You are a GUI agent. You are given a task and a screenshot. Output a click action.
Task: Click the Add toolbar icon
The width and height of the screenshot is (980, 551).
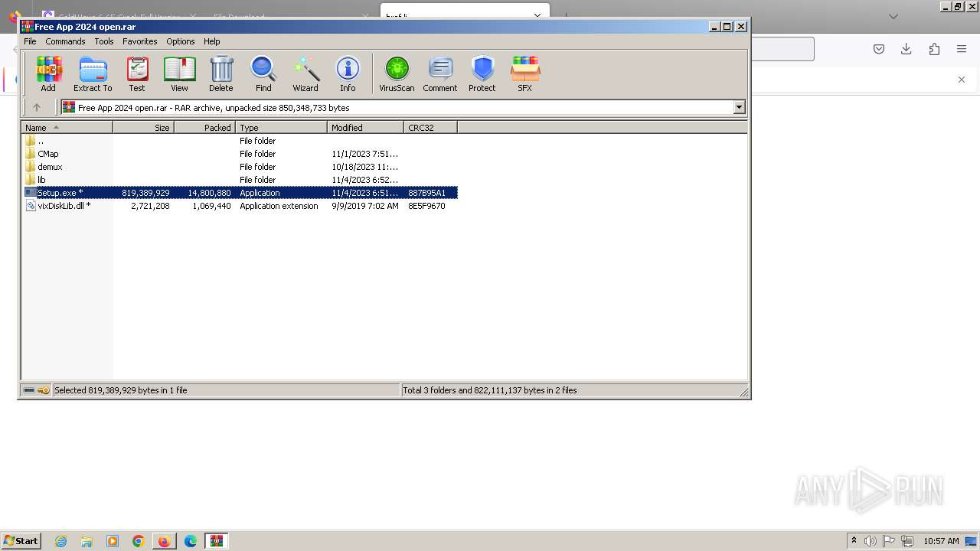(48, 74)
